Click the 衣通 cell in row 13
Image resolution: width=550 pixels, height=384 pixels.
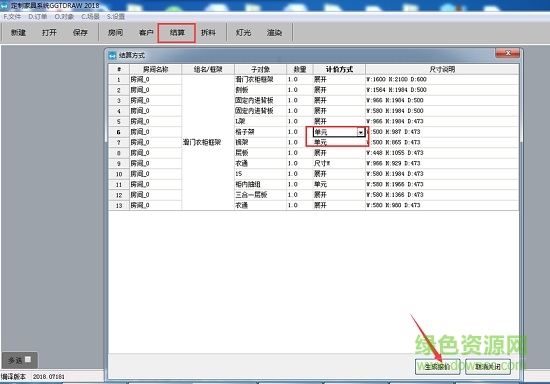[260, 206]
